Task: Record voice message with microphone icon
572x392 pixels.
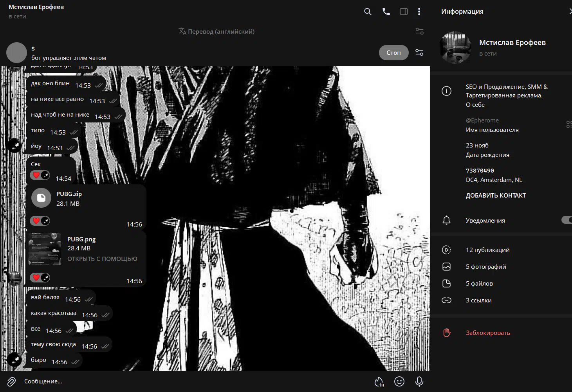Action: (x=419, y=381)
